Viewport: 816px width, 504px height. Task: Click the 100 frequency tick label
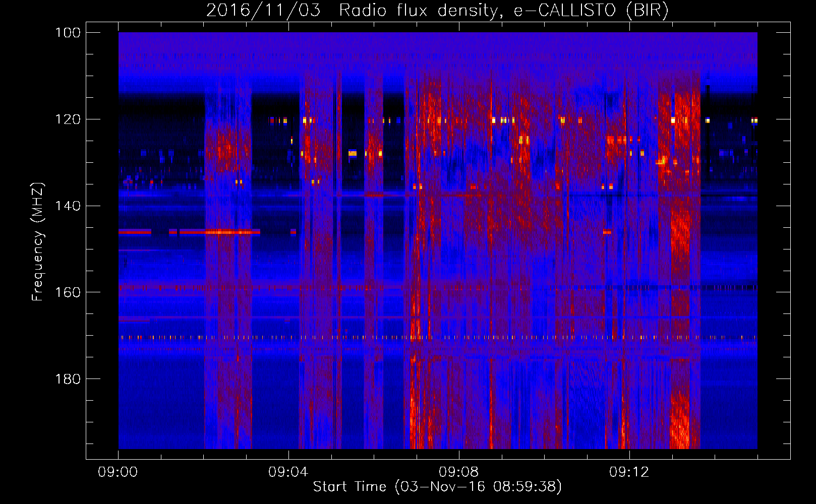point(68,33)
